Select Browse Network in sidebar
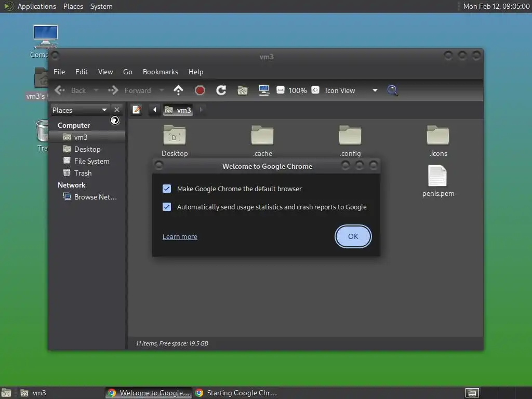The height and width of the screenshot is (399, 532). point(87,197)
